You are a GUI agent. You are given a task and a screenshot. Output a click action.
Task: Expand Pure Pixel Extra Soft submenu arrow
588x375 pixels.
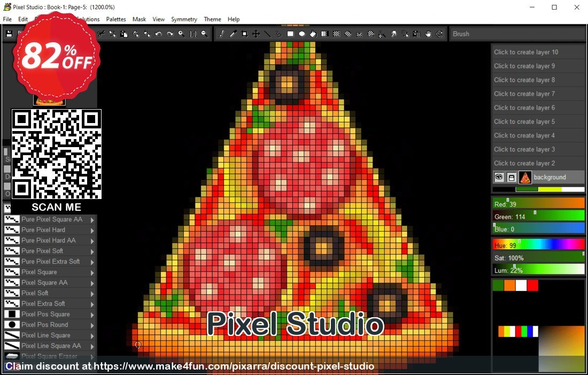coord(92,262)
